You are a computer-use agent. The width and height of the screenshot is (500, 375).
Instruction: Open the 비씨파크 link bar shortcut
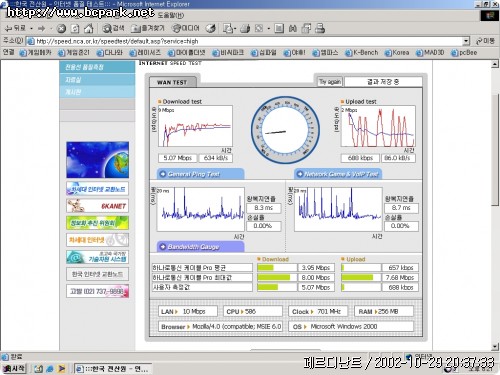[228, 53]
